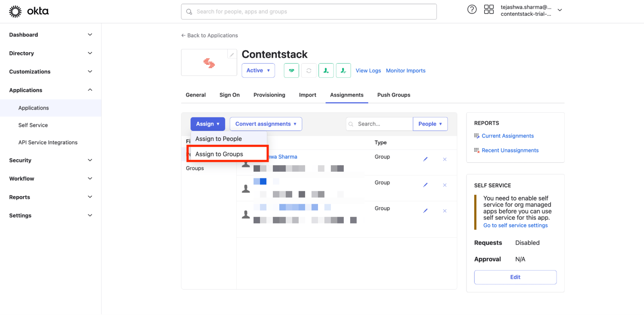Click the Edit button in Self Service panel
This screenshot has width=644, height=315.
(x=515, y=277)
